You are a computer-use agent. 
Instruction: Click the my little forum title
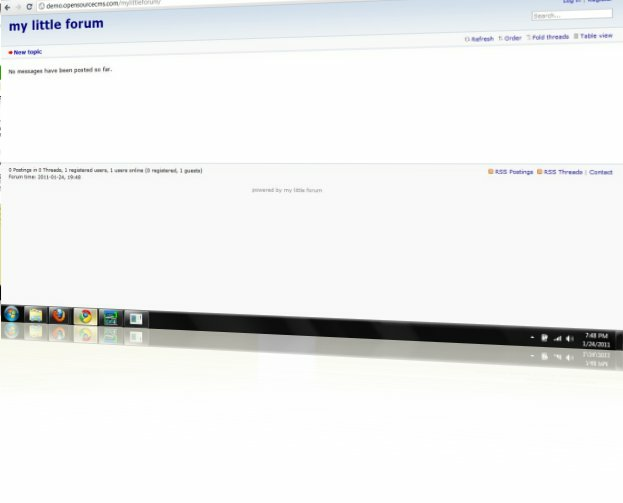(56, 24)
